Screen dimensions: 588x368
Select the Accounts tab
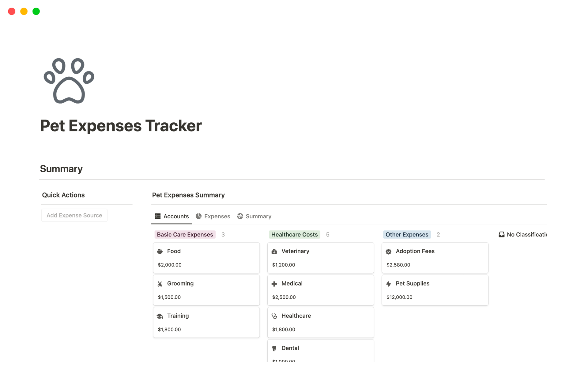(172, 216)
